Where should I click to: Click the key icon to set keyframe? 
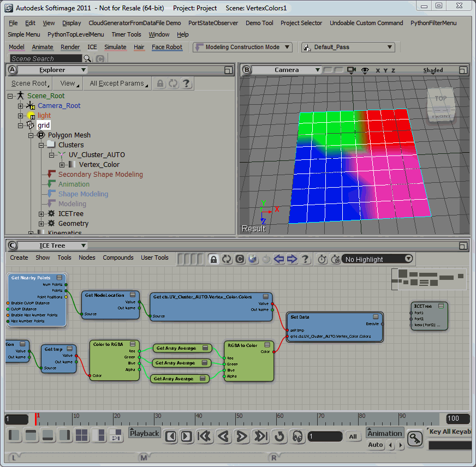click(415, 438)
